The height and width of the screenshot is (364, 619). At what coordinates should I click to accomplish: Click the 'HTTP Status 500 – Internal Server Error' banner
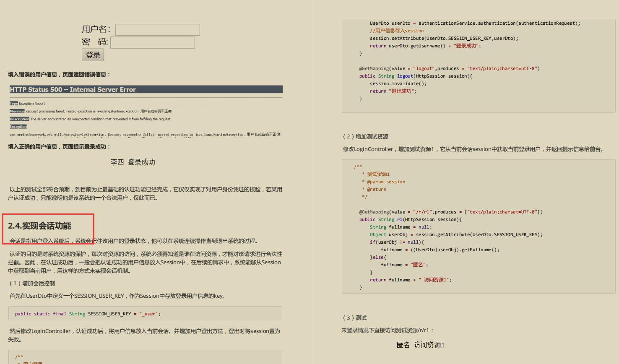click(146, 89)
